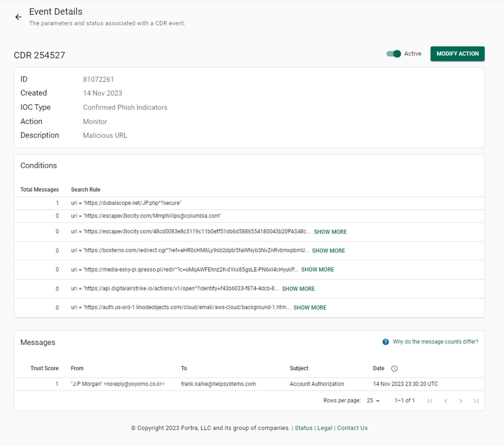The image size is (504, 446).
Task: Expand SHOW MORE on the api.digitalairstrike.io rule
Action: [298, 288]
